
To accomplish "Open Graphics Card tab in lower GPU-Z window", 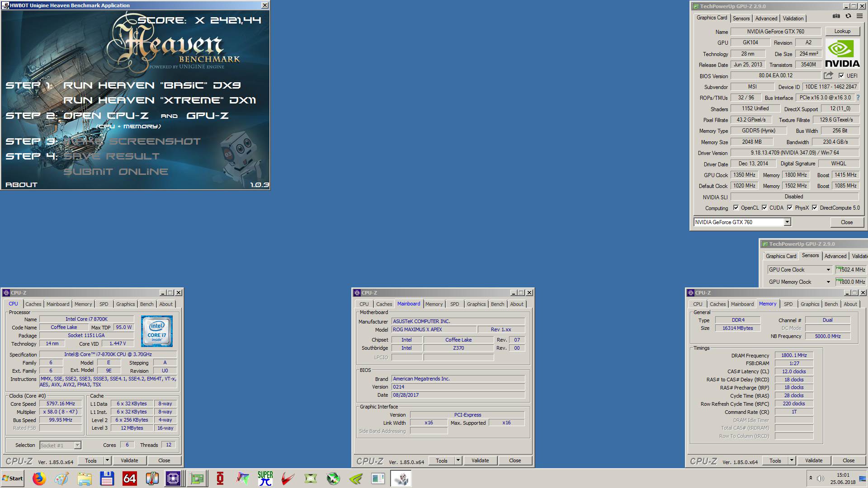I will pos(781,256).
